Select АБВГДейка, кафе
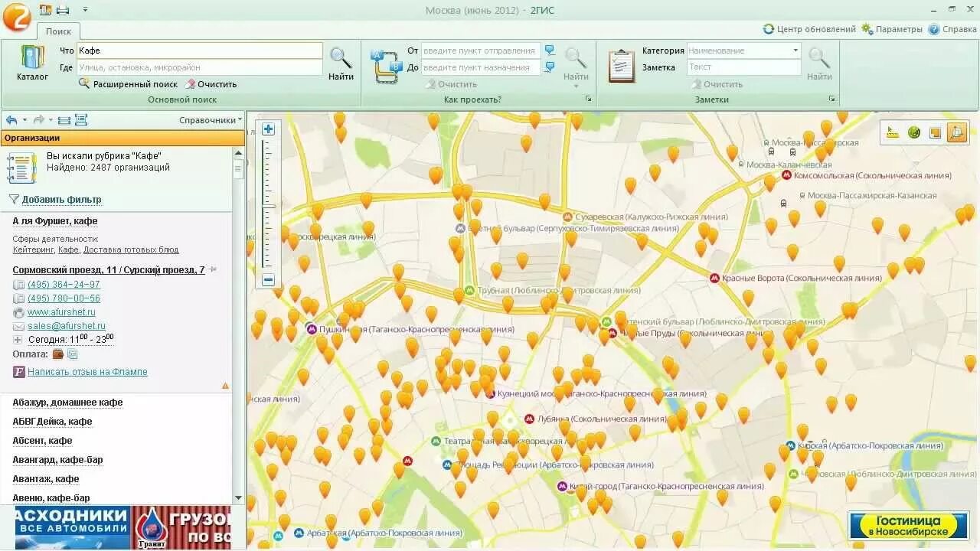 pos(52,422)
